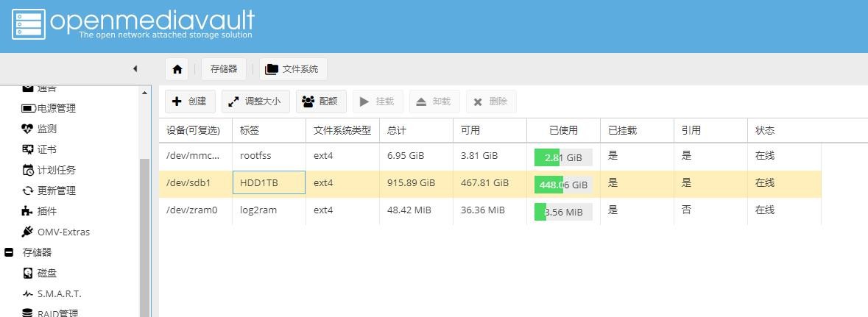868x317 pixels.
Task: Go to home via house icon
Action: (x=177, y=69)
